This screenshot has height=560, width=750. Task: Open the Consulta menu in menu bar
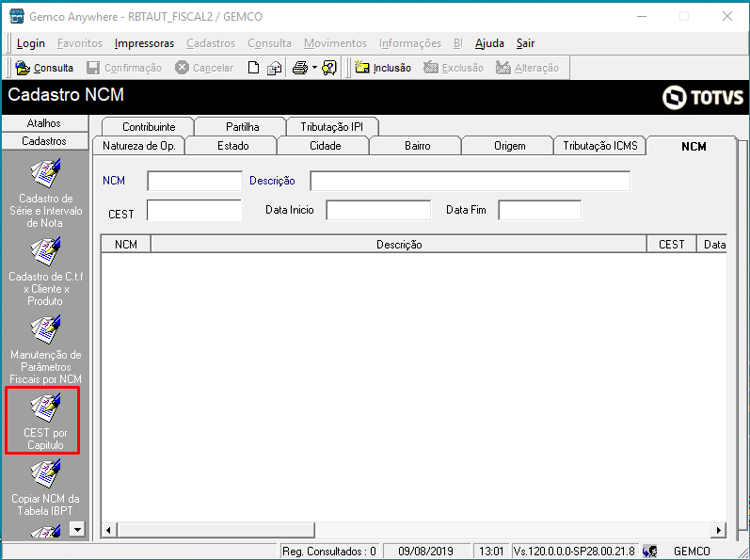(x=269, y=43)
